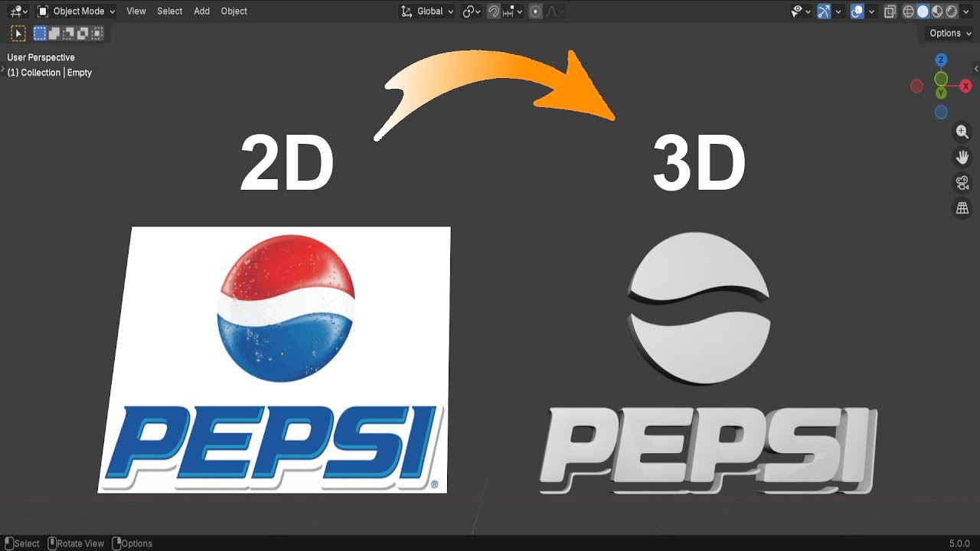Click the negative X red circle on the gizmo
Viewport: 980px width, 551px height.
tap(916, 86)
